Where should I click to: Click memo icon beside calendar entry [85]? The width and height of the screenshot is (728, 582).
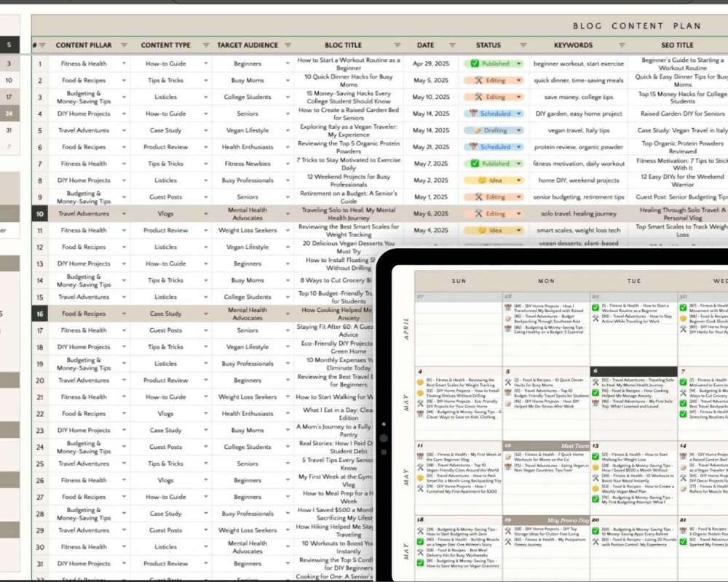(507, 319)
